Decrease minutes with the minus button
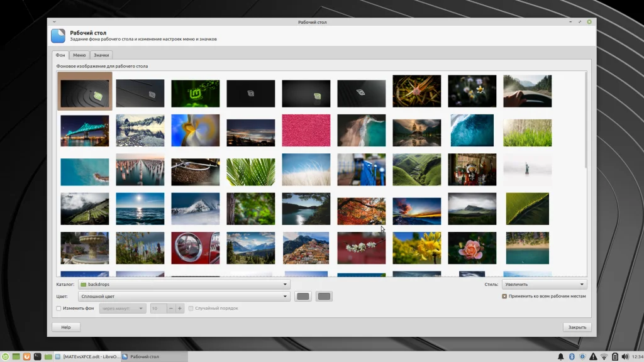This screenshot has width=644, height=362. pyautogui.click(x=171, y=308)
